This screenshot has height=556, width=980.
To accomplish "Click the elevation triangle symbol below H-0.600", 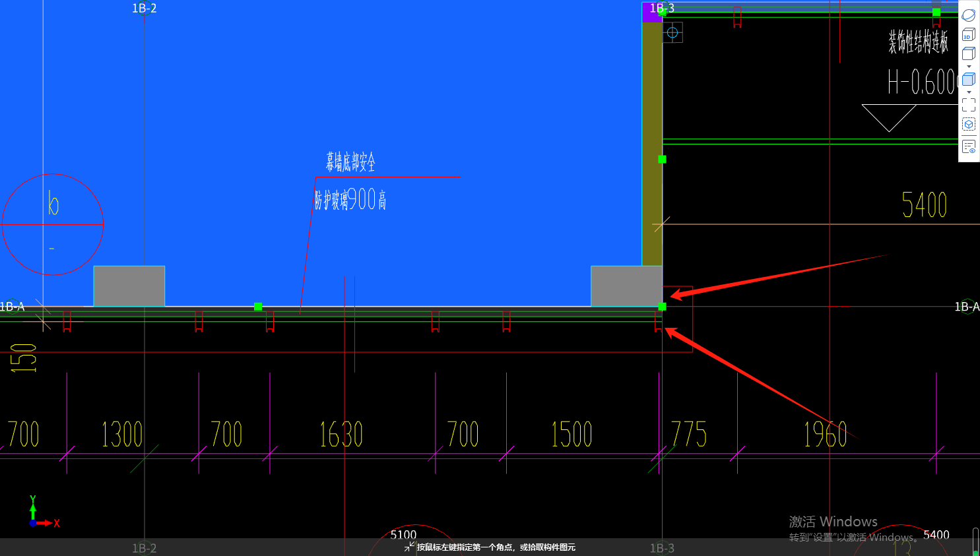I will tap(889, 118).
